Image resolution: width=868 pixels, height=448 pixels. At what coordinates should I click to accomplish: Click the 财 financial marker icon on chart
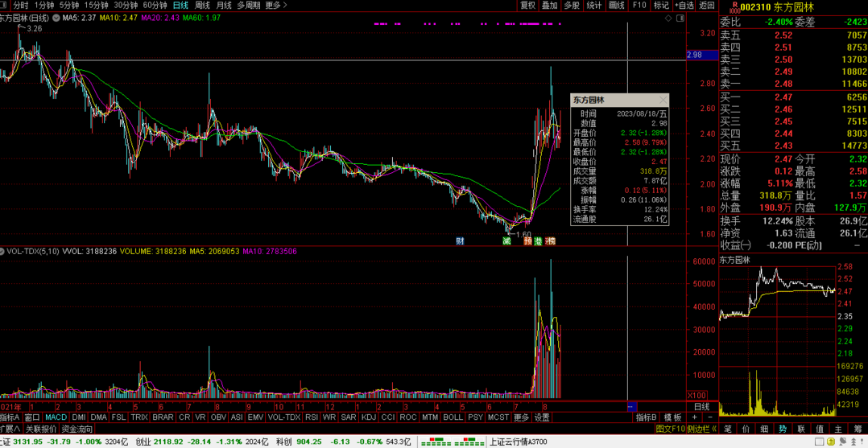pyautogui.click(x=459, y=240)
